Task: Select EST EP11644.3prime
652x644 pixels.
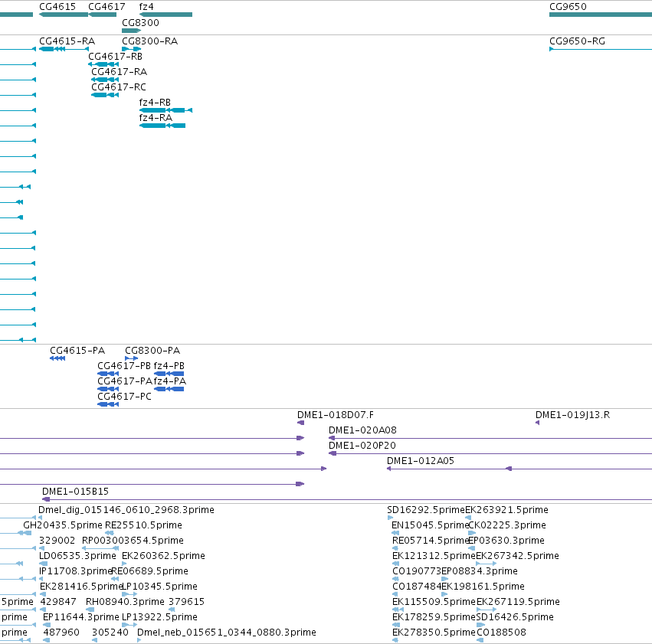Action: (x=81, y=617)
